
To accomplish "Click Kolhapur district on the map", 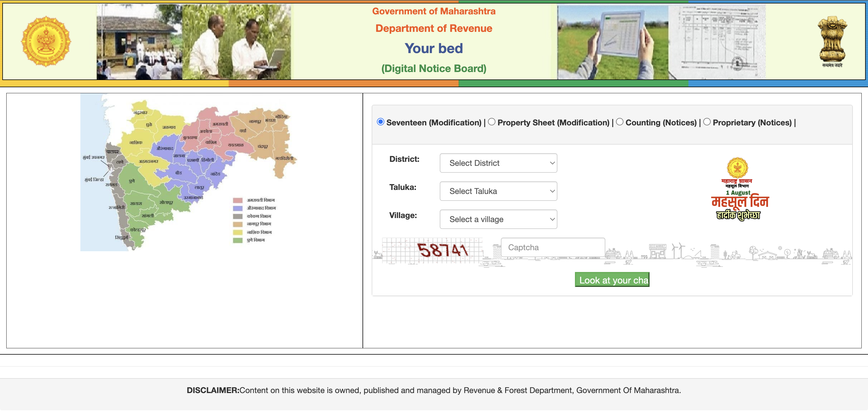I will point(138,230).
